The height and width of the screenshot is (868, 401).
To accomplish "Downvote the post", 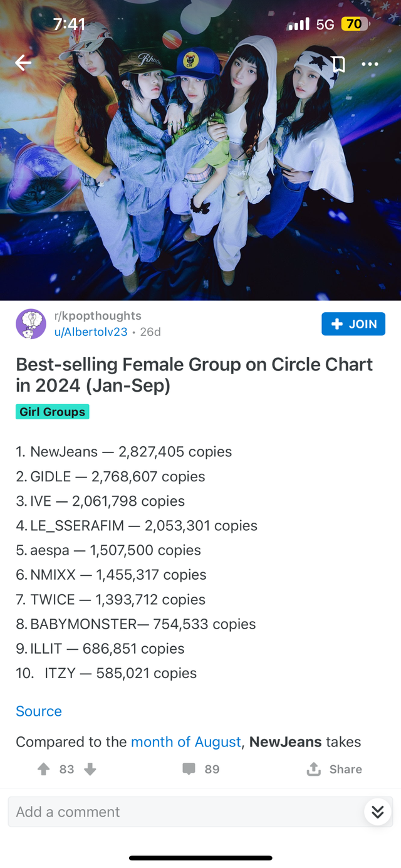I will click(x=90, y=769).
